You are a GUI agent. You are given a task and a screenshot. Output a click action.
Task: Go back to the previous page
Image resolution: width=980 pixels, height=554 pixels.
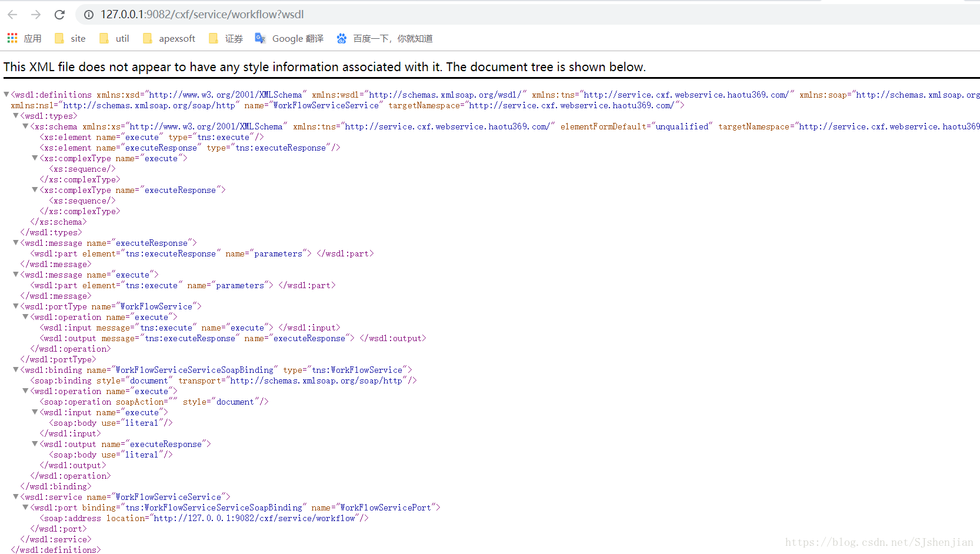pos(12,15)
